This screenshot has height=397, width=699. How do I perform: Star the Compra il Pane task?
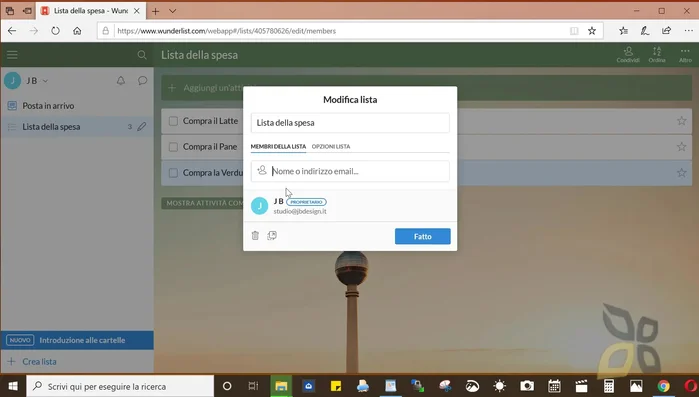681,147
